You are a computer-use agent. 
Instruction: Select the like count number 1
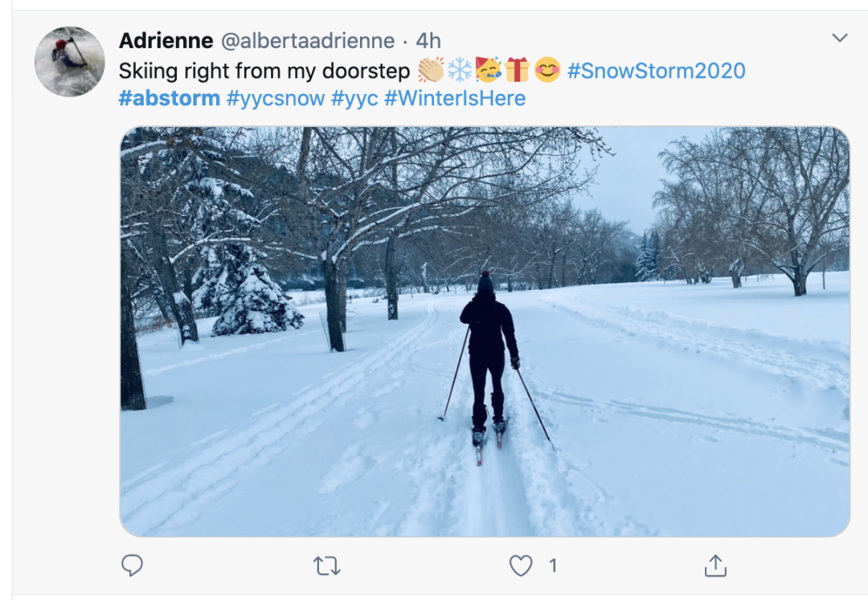click(552, 565)
